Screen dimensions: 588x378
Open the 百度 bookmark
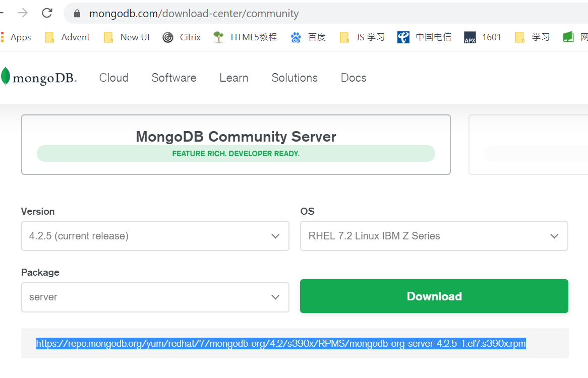[x=308, y=37]
